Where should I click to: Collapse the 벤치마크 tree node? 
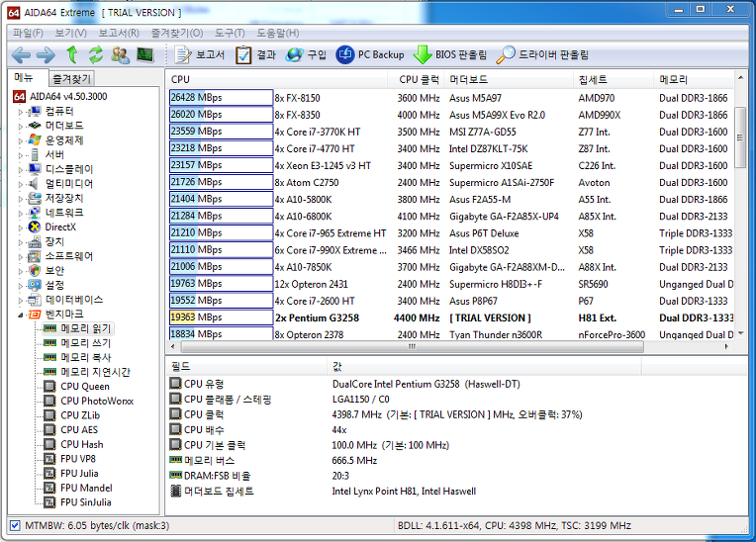pyautogui.click(x=20, y=315)
